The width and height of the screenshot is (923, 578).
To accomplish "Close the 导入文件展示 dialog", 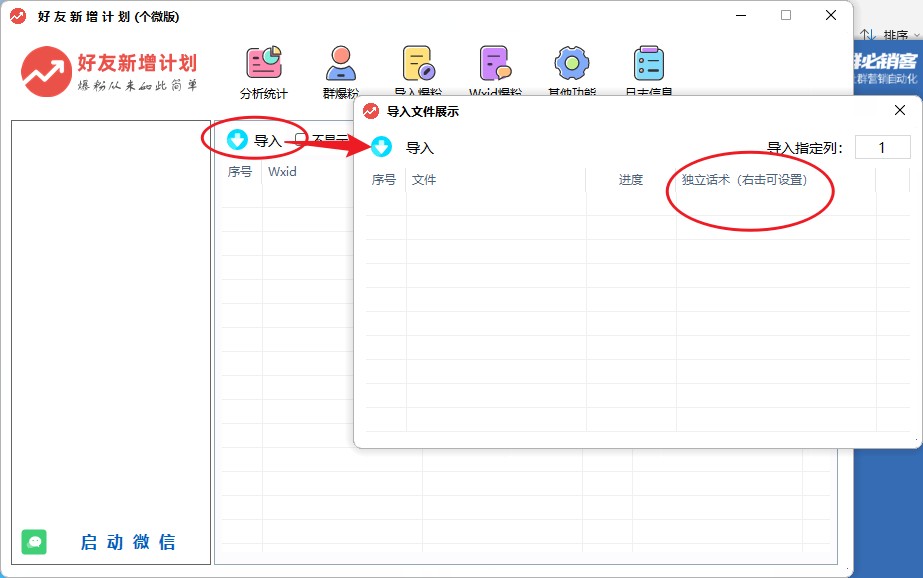I will [900, 110].
